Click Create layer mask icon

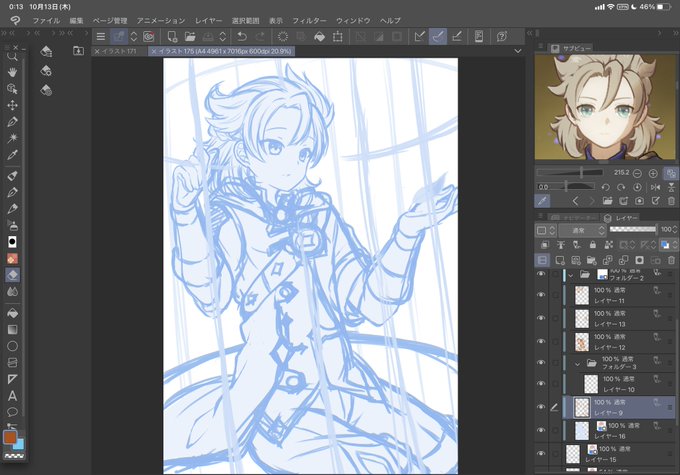click(639, 260)
